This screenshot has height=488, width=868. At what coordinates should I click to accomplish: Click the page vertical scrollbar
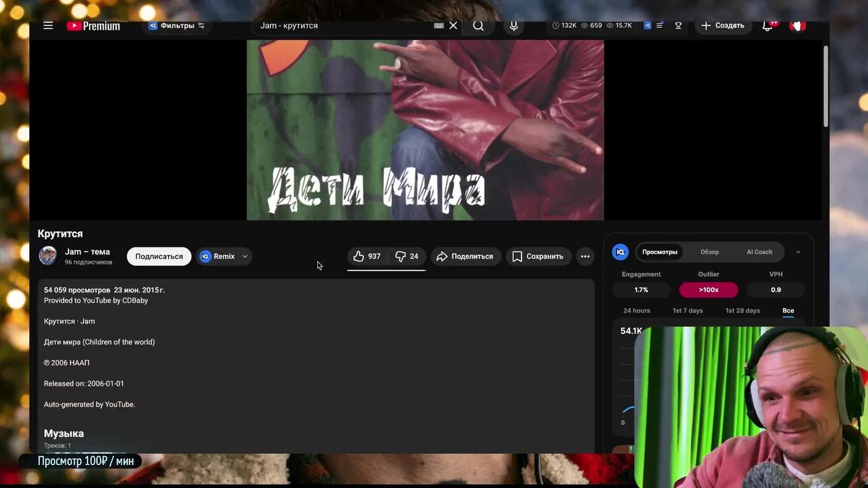pyautogui.click(x=825, y=86)
